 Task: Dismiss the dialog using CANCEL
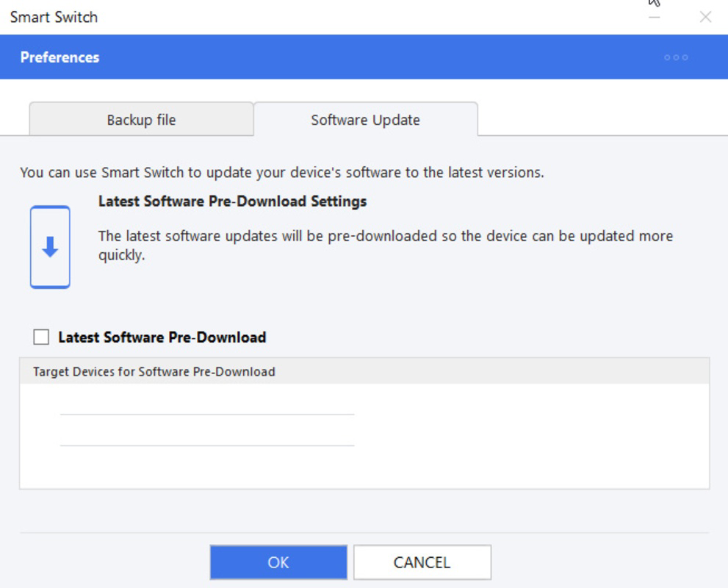422,562
